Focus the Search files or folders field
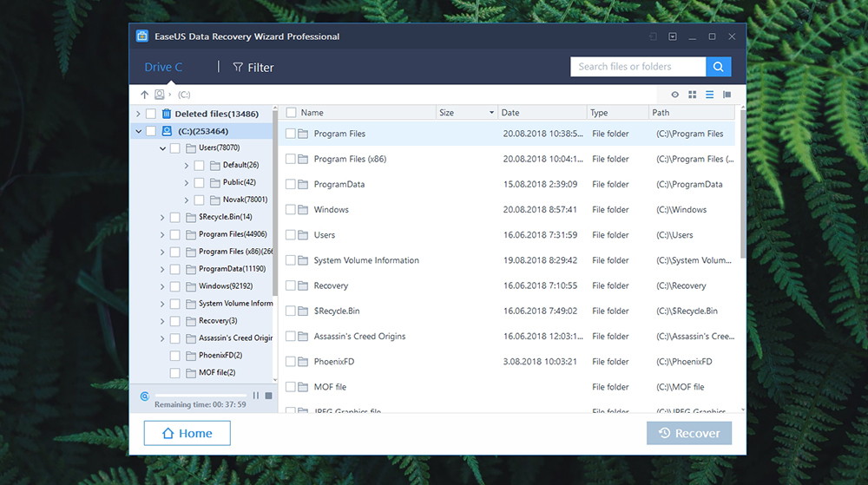Viewport: 868px width, 485px height. [x=638, y=67]
